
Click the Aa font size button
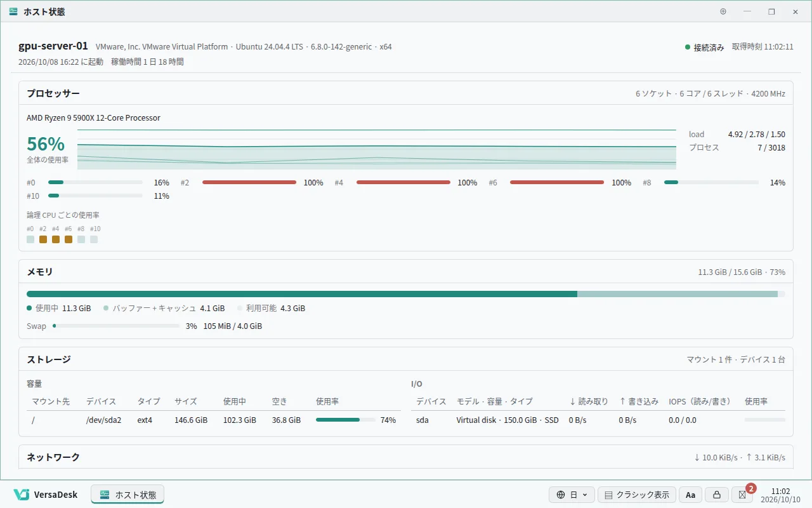point(691,495)
